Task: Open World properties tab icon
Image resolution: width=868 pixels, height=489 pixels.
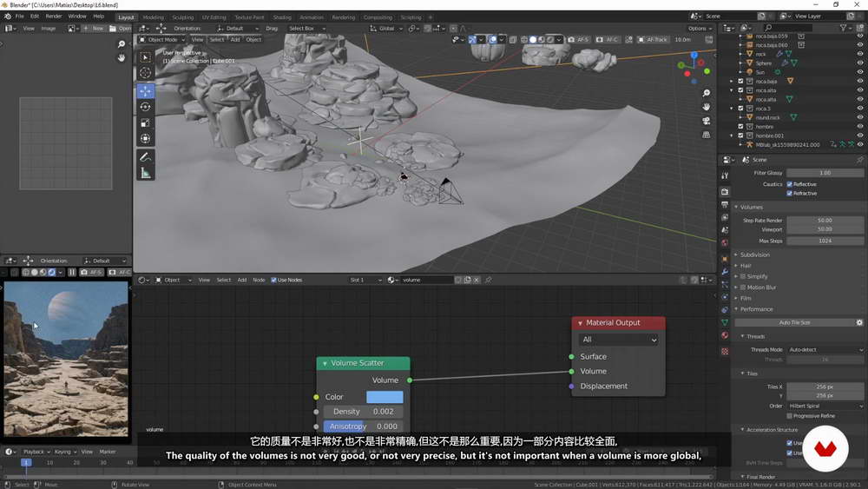Action: 725,243
